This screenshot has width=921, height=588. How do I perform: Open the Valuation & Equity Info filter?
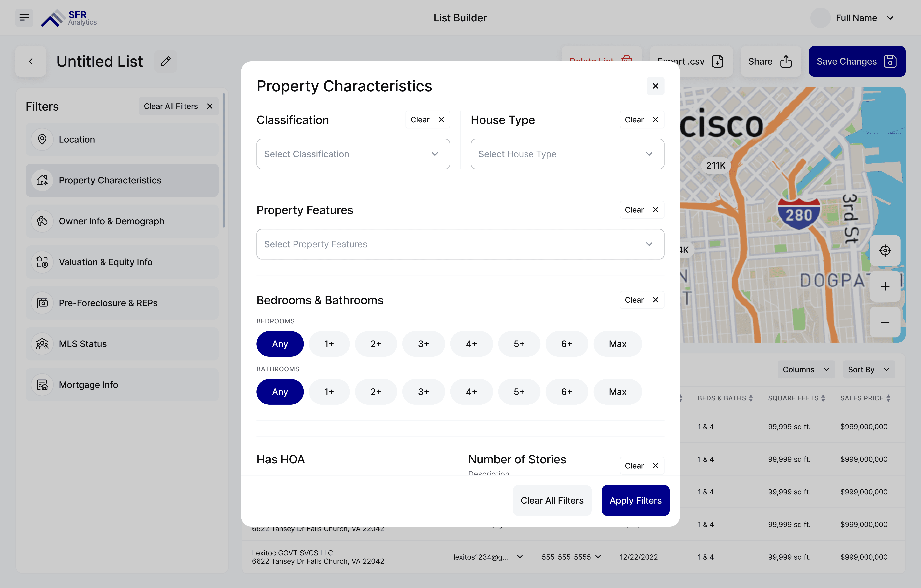tap(122, 262)
